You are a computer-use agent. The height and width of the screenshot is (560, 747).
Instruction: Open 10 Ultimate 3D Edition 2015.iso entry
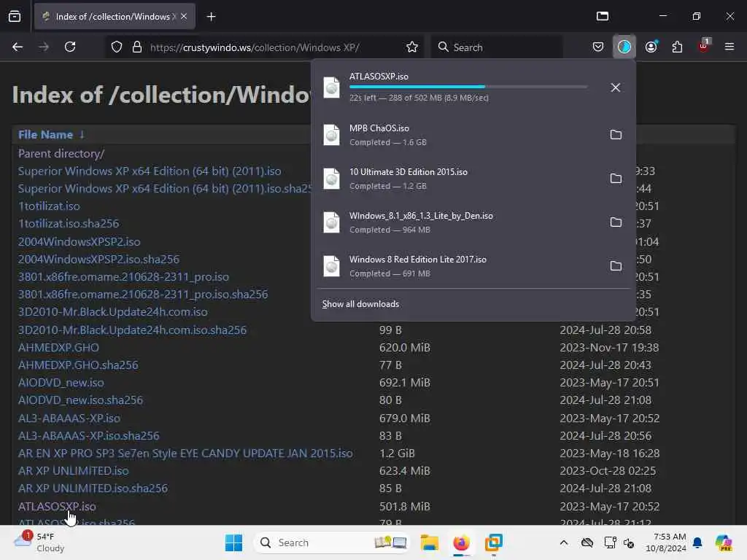pyautogui.click(x=457, y=179)
